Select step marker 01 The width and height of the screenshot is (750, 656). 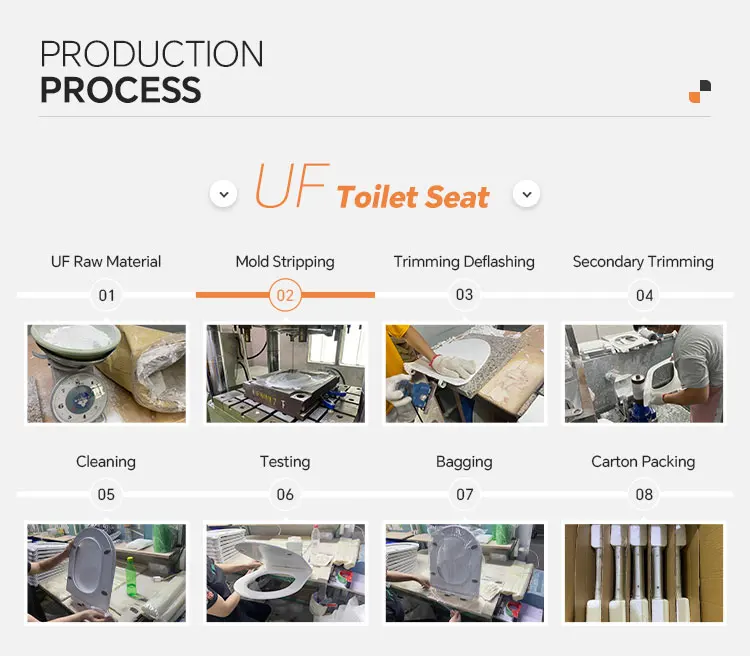pos(106,295)
